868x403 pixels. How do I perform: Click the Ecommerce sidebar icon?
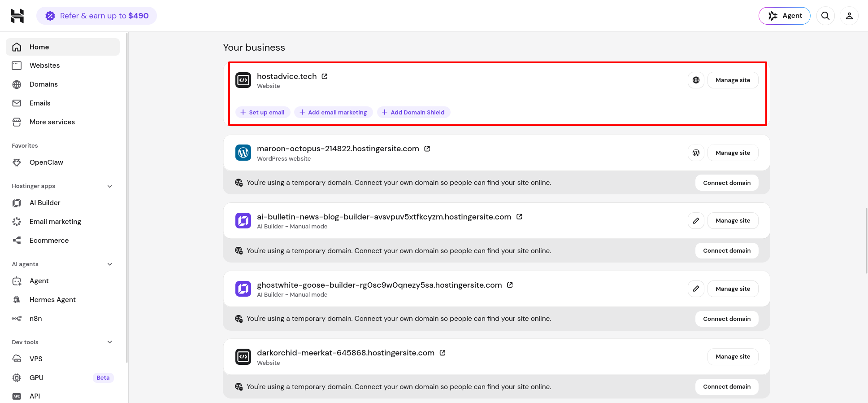point(17,241)
